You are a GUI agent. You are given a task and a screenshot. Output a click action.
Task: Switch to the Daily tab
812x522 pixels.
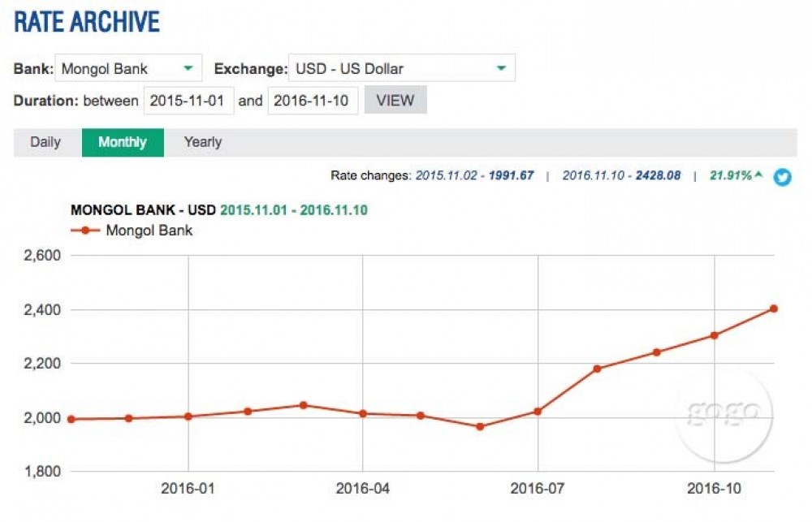click(x=45, y=142)
